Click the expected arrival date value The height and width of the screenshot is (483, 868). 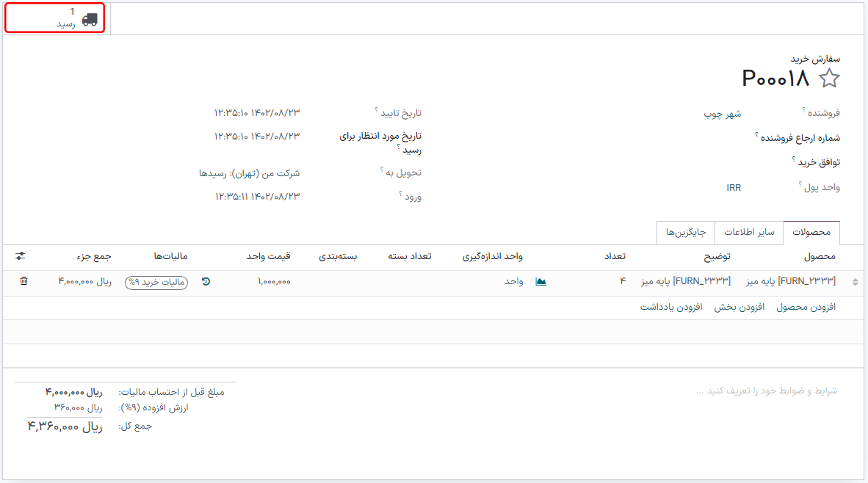coord(257,136)
